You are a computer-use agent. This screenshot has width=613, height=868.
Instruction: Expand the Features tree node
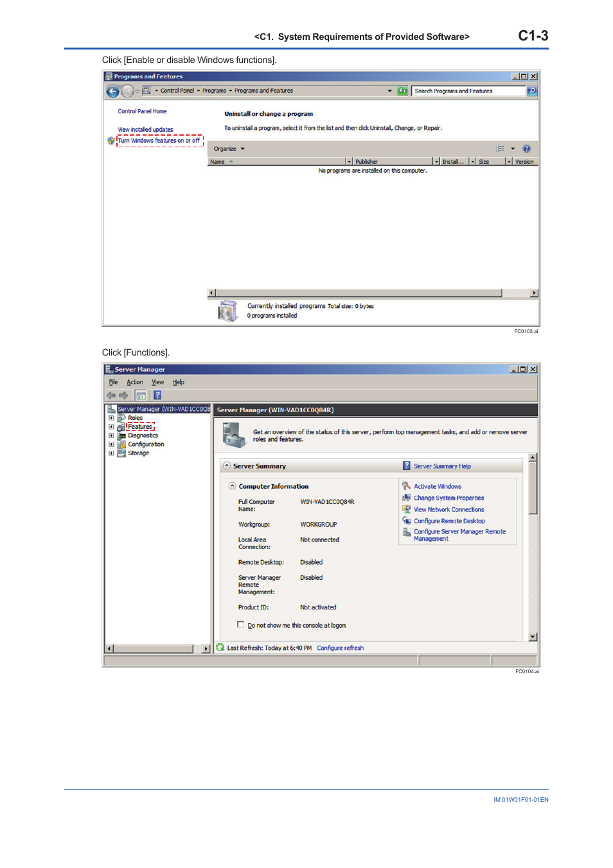(111, 427)
